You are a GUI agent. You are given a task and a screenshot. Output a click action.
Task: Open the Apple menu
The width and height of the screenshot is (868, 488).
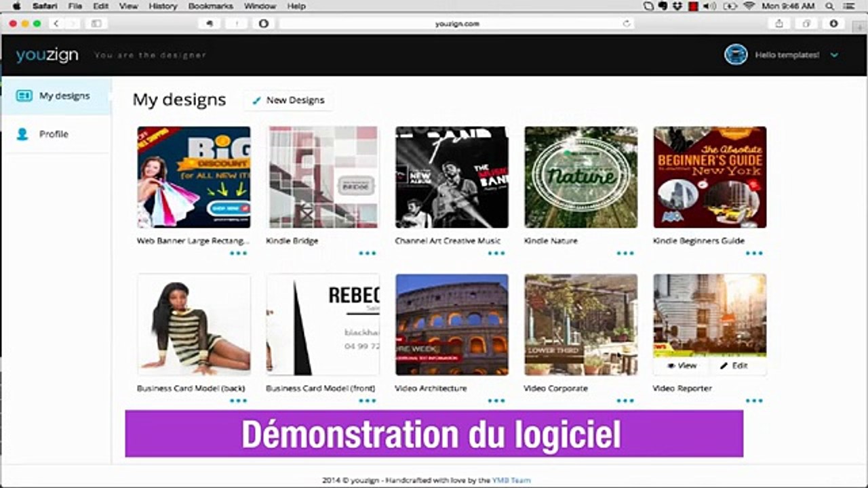16,6
